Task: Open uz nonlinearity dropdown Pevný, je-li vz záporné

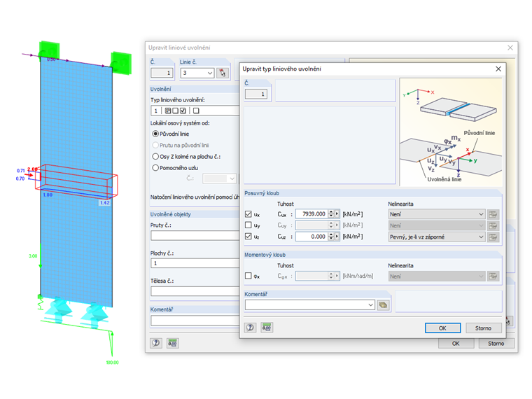Action: click(437, 237)
